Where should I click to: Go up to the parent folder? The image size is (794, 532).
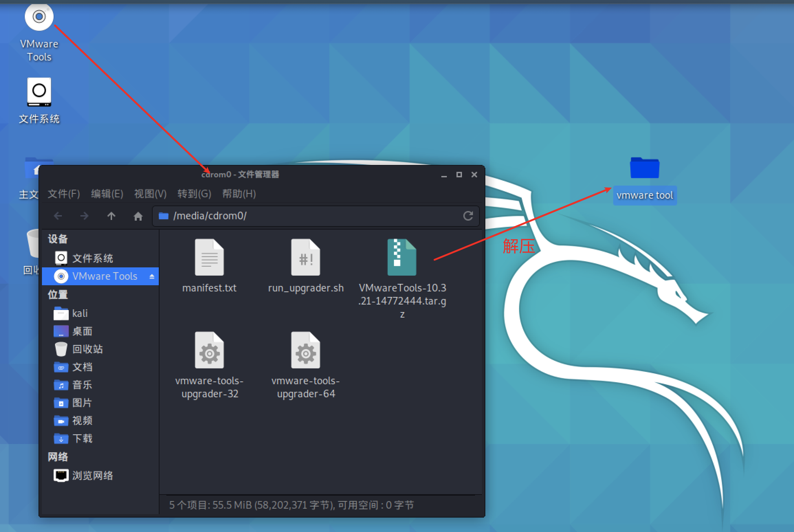(x=111, y=216)
